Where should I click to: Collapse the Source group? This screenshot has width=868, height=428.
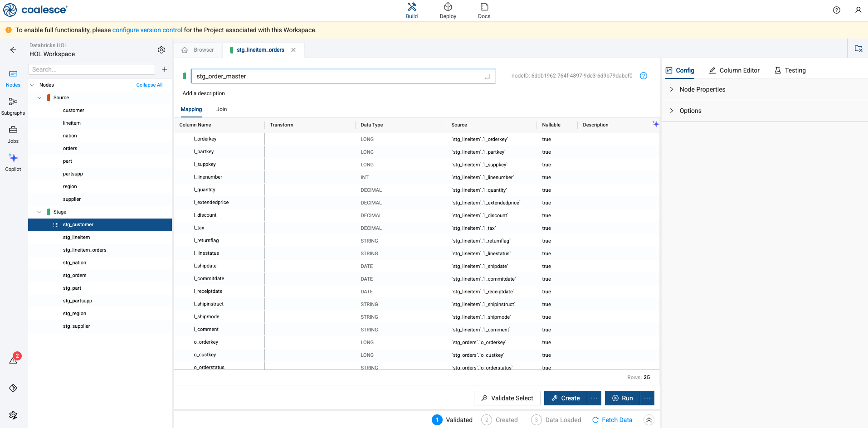pos(39,97)
